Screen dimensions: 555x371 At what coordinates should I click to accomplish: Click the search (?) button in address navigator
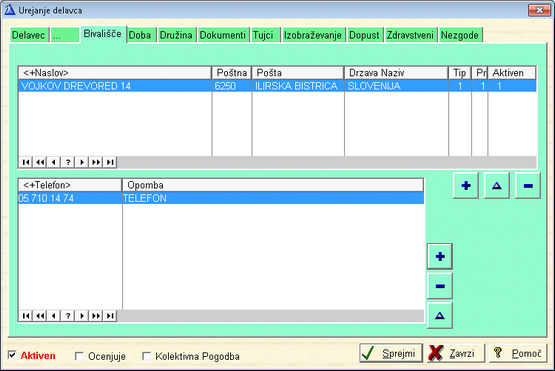(68, 162)
